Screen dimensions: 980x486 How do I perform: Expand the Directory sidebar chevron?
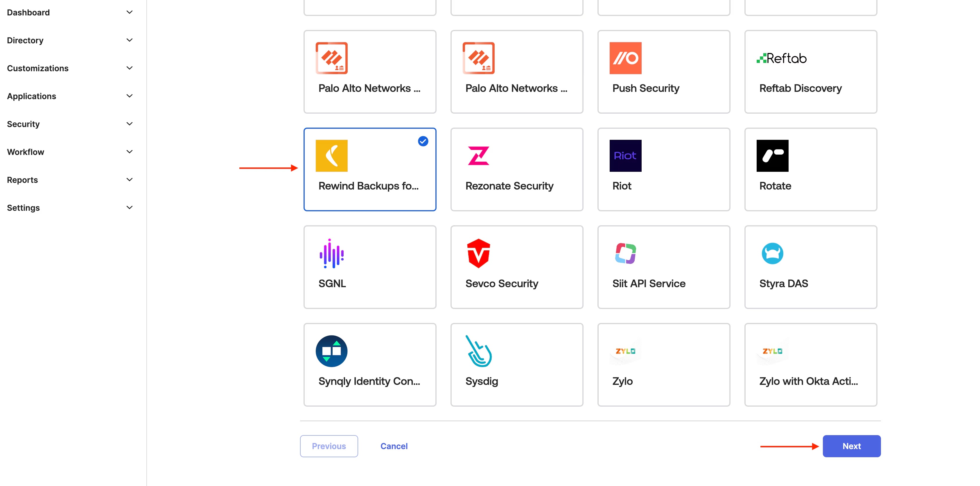click(x=129, y=40)
